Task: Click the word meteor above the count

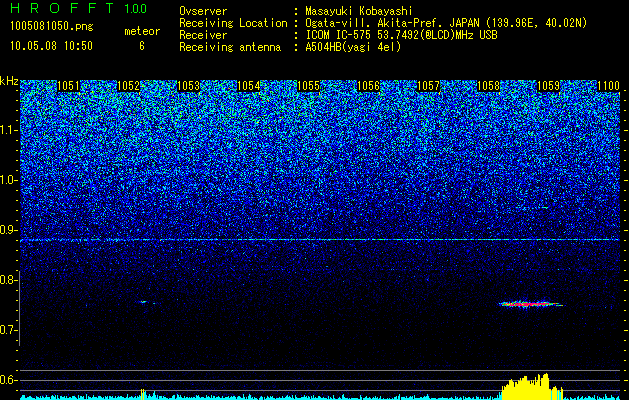Action: 142,31
